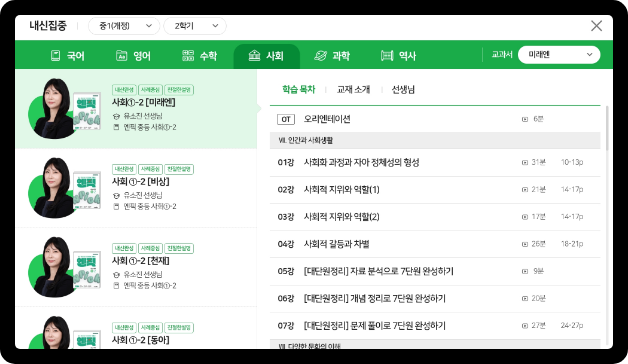628x364 pixels.
Task: Click the lecture list vertical scrollbar
Action: [x=607, y=128]
